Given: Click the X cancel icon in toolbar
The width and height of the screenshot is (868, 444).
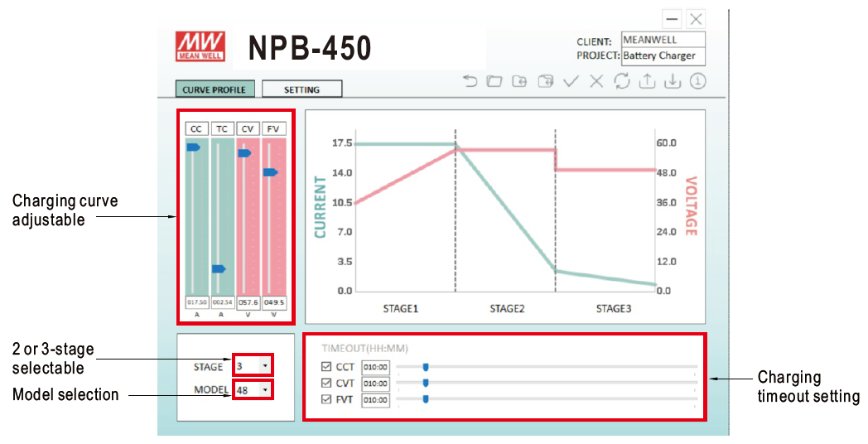Looking at the screenshot, I should pos(596,81).
